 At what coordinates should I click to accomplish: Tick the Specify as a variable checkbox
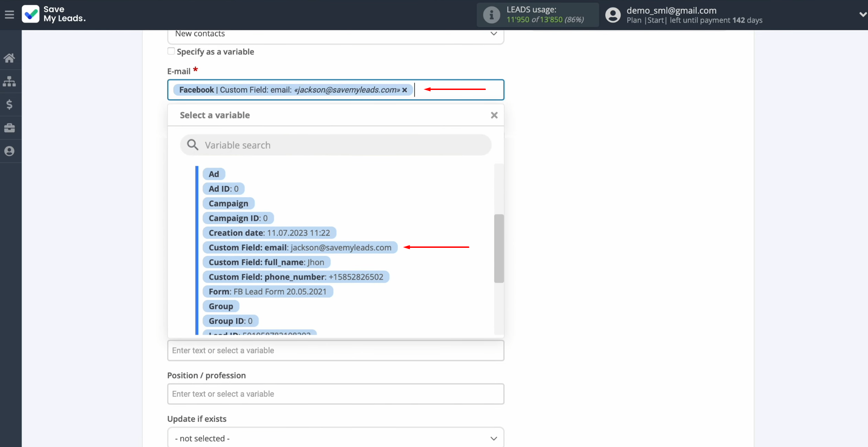(x=171, y=51)
